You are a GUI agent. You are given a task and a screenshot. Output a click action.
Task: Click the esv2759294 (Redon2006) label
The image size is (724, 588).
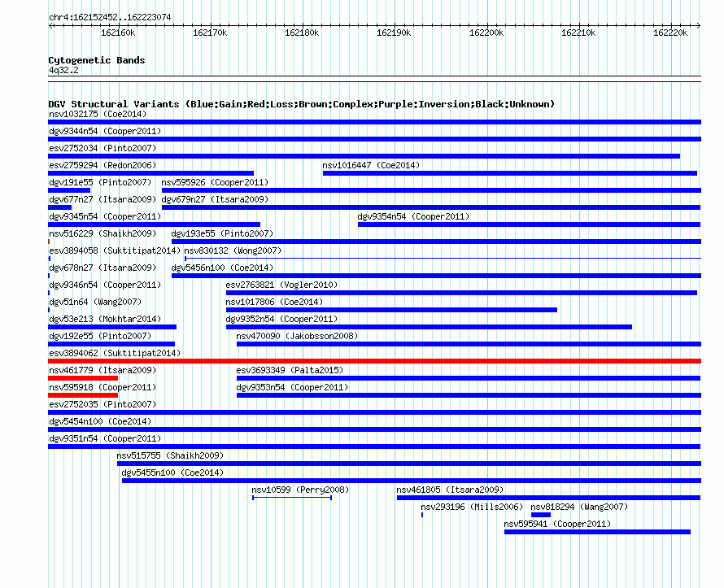coord(102,165)
